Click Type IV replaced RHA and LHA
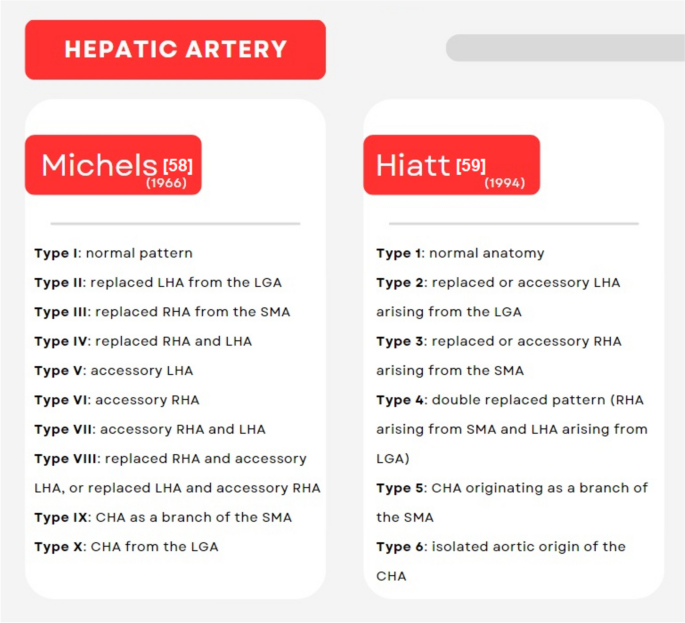The image size is (685, 623). click(143, 341)
